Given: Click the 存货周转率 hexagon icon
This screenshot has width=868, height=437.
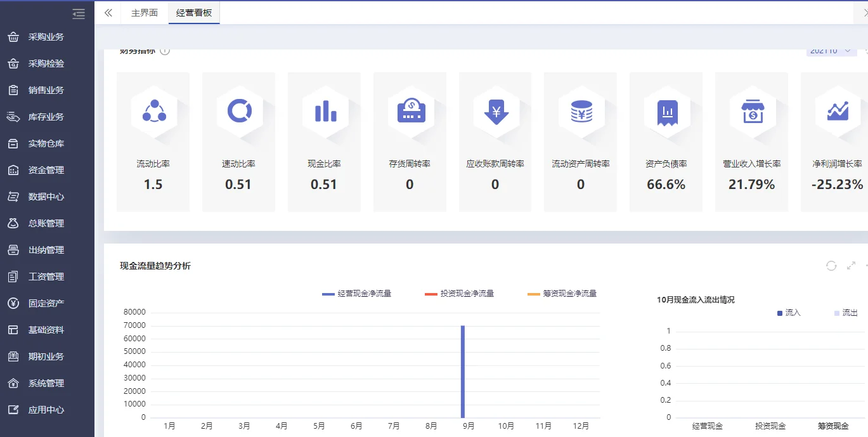Looking at the screenshot, I should [x=411, y=112].
